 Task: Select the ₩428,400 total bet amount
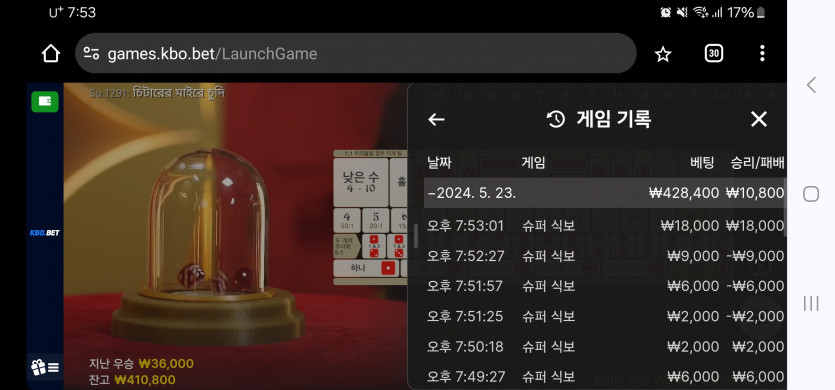(684, 193)
